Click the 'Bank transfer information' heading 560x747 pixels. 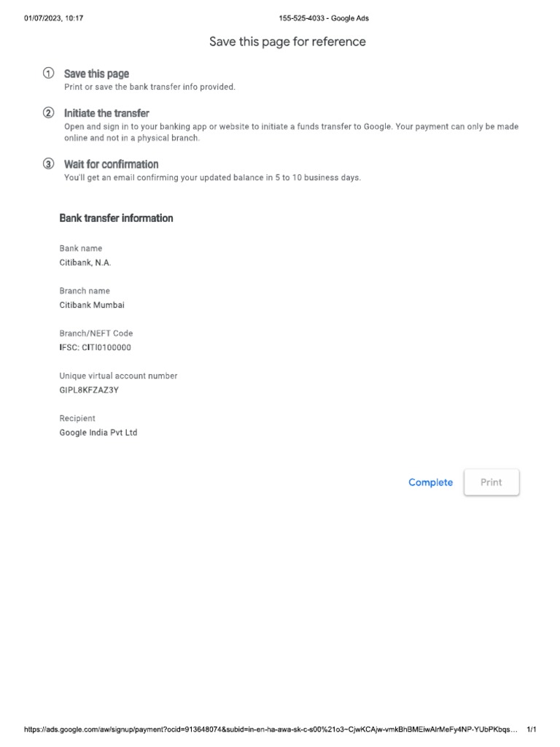tap(116, 218)
